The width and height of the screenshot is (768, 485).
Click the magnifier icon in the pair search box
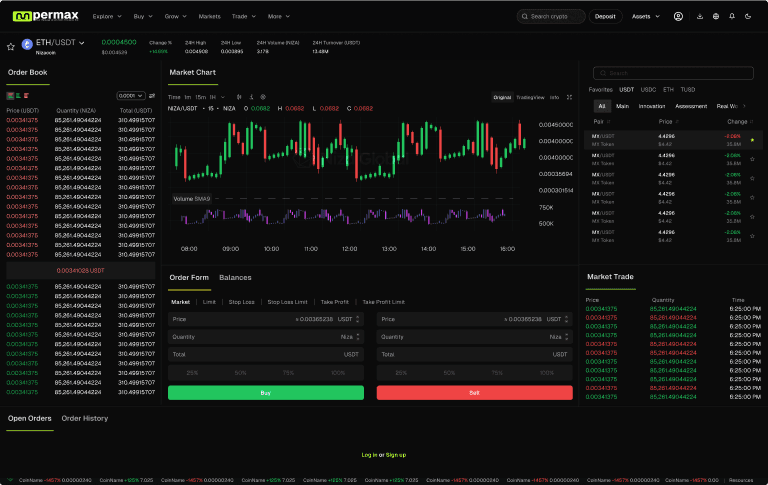603,73
